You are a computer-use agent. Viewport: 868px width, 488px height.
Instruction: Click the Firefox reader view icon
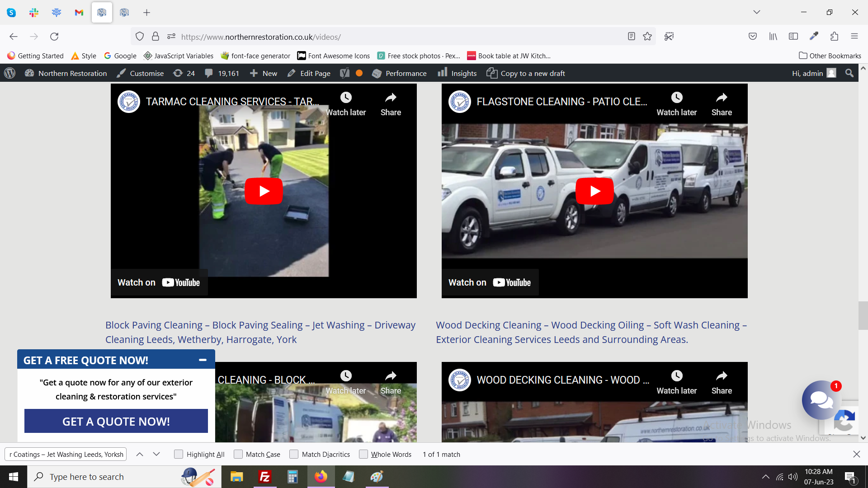[x=632, y=37]
